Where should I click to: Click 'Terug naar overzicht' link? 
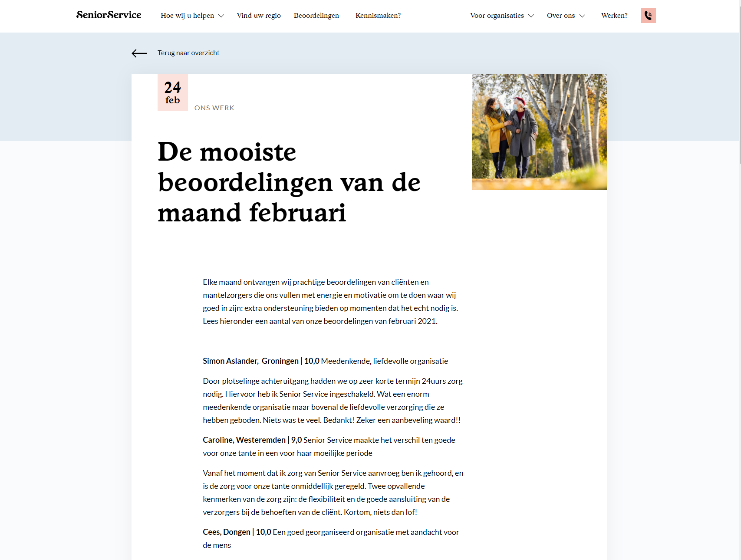point(188,53)
